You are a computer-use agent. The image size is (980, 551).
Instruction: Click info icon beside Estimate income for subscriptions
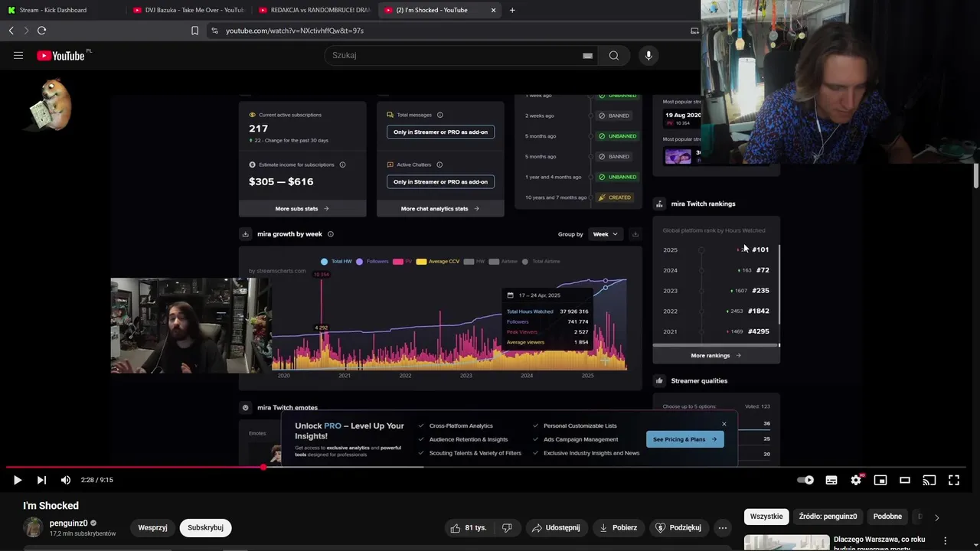click(342, 165)
